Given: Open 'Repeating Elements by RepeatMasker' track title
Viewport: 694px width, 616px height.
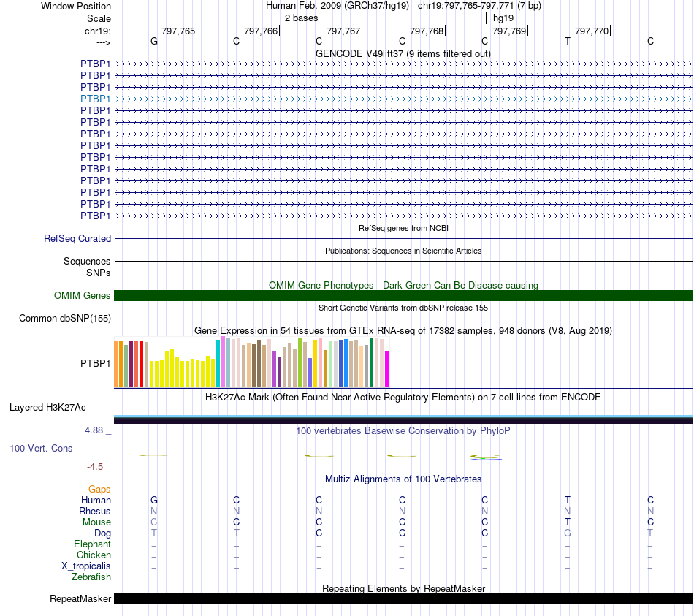Looking at the screenshot, I should 403,588.
